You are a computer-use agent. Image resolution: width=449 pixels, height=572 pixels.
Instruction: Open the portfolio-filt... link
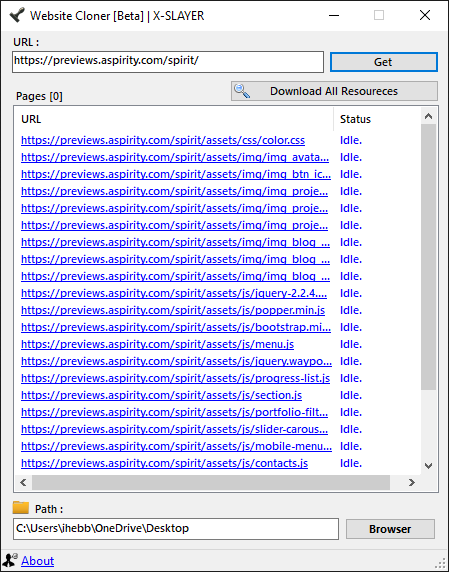pos(174,412)
